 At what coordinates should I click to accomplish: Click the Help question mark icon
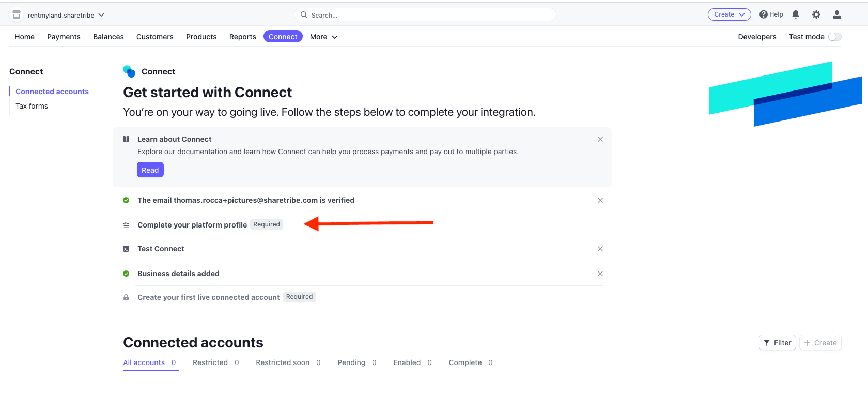coord(763,14)
